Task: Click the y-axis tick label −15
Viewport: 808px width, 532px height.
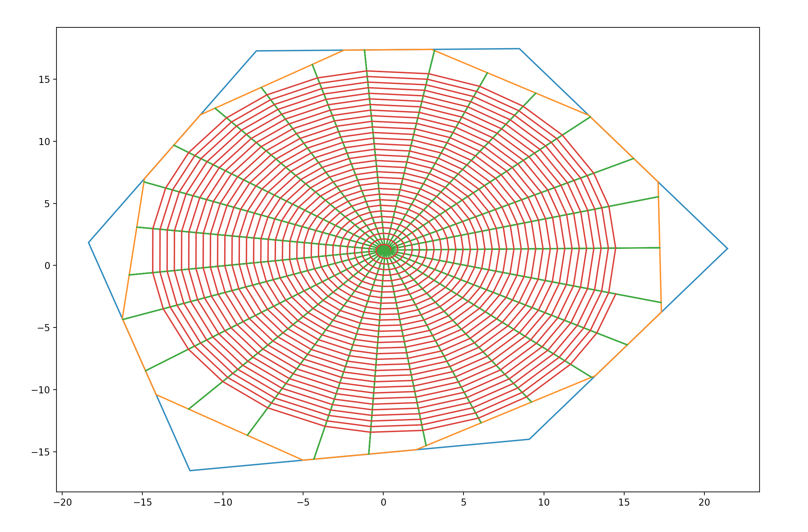Action: pos(41,452)
